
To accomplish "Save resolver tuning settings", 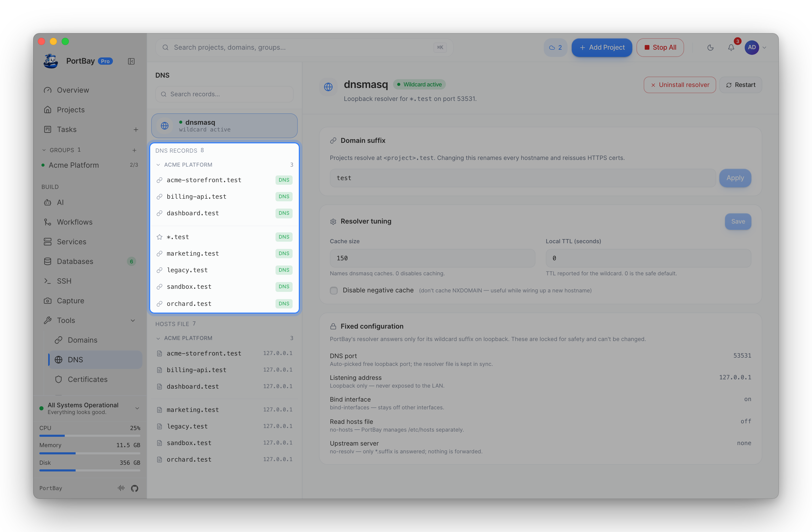I will tap(738, 221).
